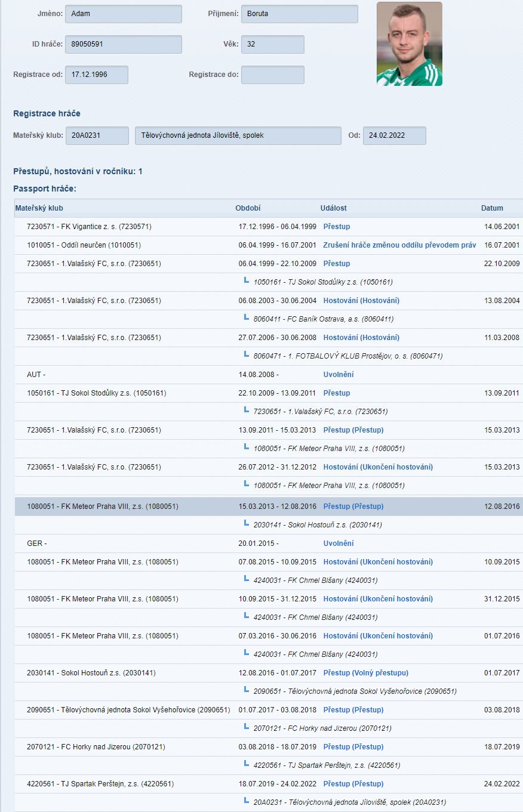This screenshot has height=812, width=523.
Task: Open Přestup (Přestup) event dated 03.08.2018
Action: click(353, 710)
